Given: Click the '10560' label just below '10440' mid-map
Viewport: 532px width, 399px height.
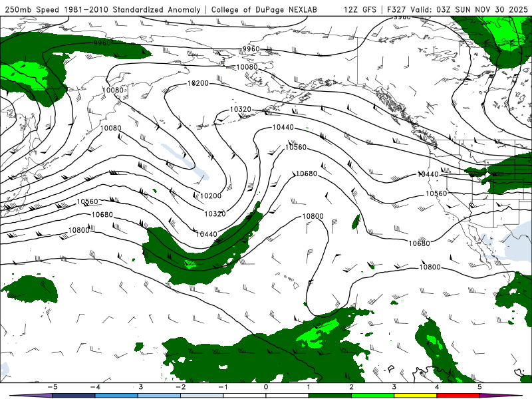Looking at the screenshot, I should coord(296,147).
